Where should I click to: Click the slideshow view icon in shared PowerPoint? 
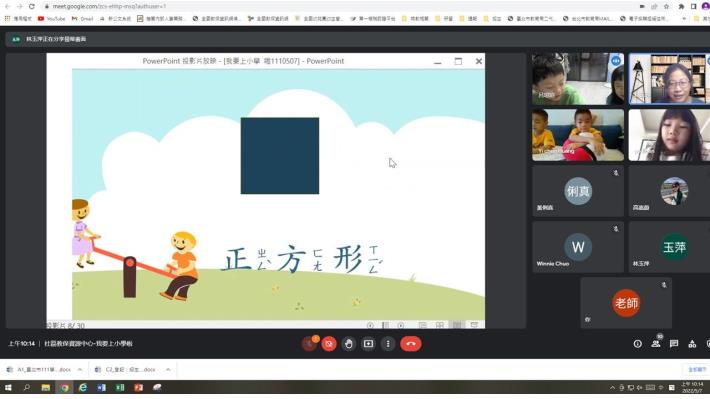point(474,325)
